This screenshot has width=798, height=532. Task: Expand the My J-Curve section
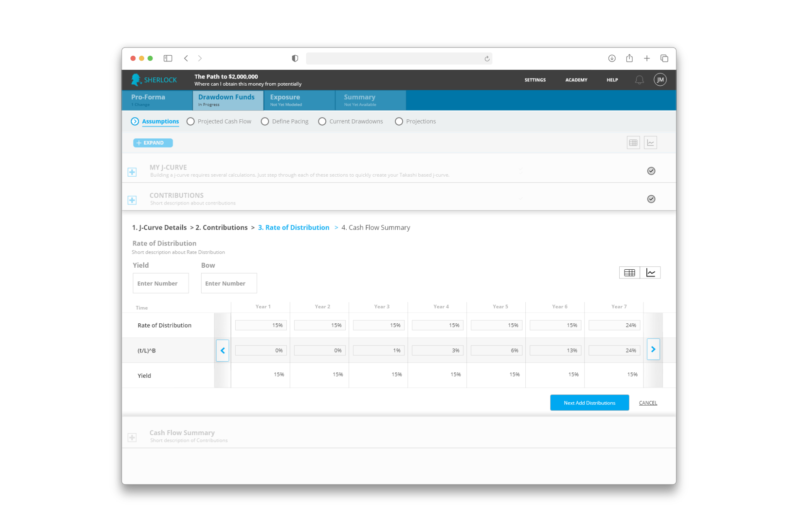point(132,172)
